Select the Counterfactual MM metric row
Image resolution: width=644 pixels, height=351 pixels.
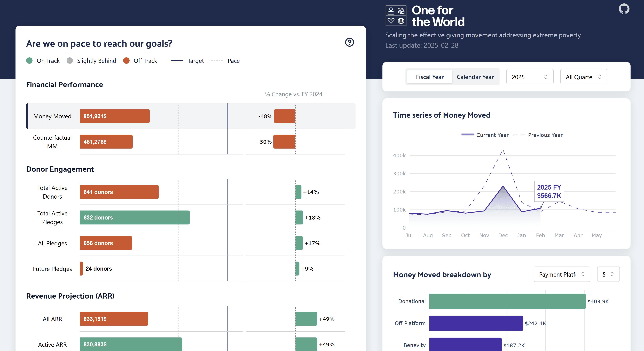[52, 142]
